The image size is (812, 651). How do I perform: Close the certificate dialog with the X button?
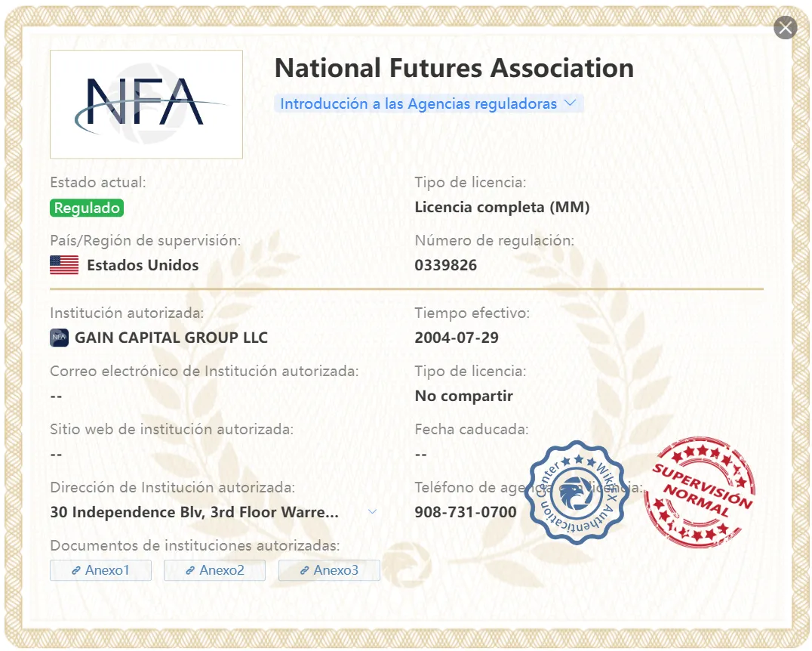tap(785, 27)
